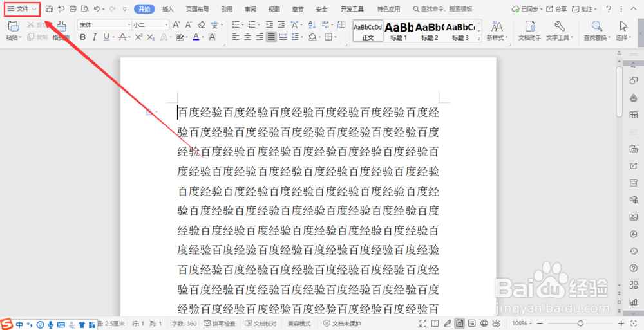Switch to Reading Layout book icon
Screen dimensions: 644x330
point(435,324)
